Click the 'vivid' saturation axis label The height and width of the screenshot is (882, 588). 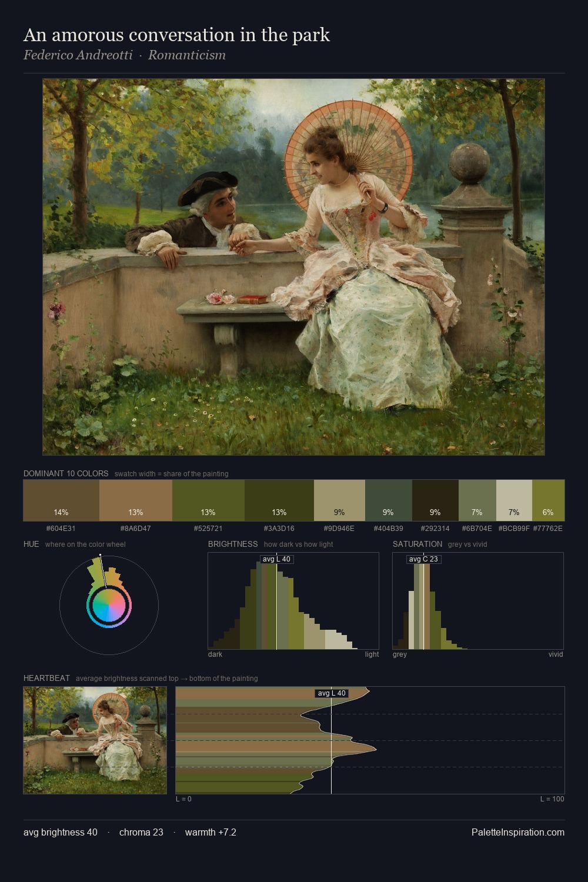[x=556, y=654]
